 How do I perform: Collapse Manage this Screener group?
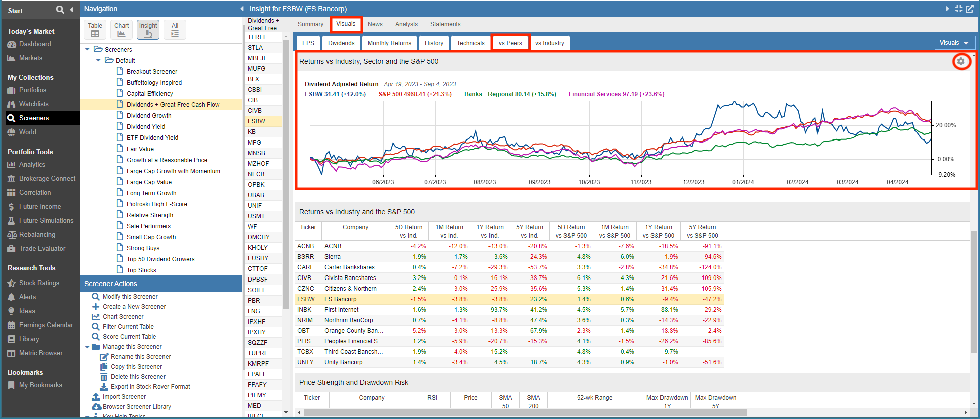[x=87, y=347]
